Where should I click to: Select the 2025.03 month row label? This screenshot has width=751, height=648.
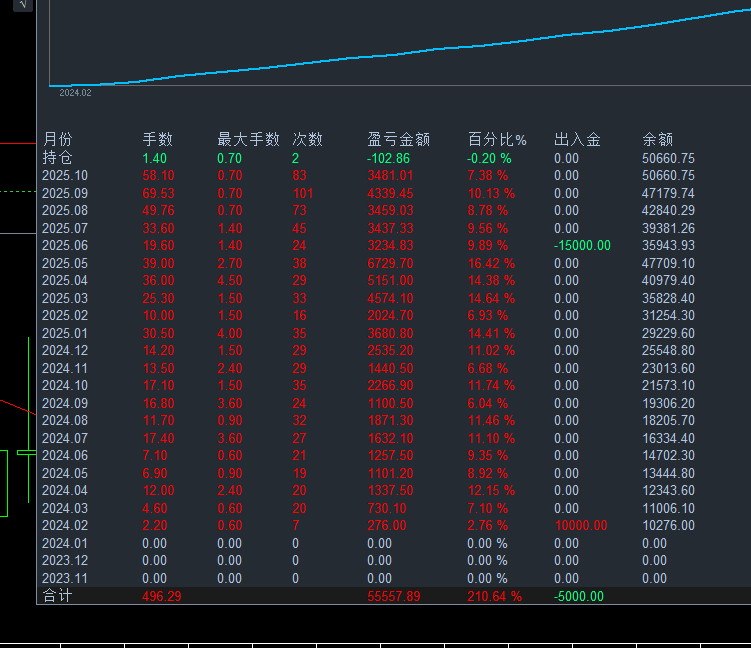[x=65, y=298]
